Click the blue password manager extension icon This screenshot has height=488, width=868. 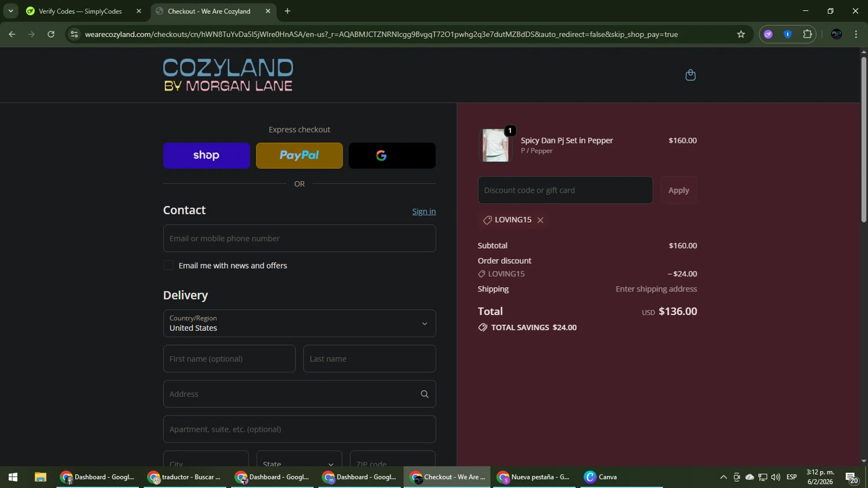[x=788, y=34]
